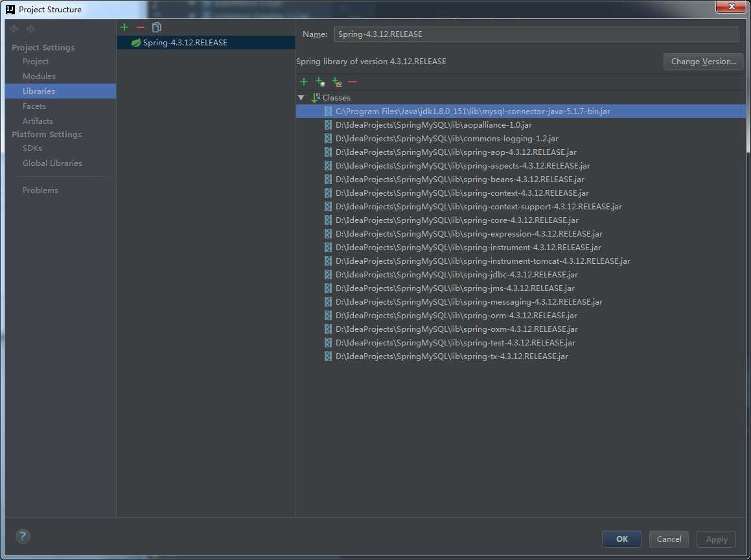Select spring-test-4.3.12.RELEASE.jar entry

pyautogui.click(x=456, y=342)
